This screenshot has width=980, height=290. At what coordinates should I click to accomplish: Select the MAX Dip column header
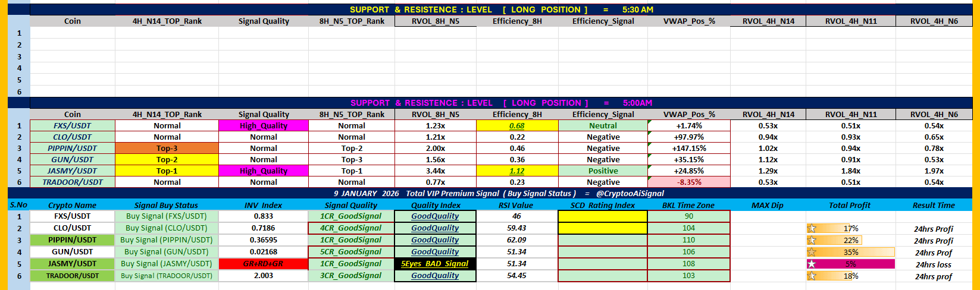tap(768, 205)
